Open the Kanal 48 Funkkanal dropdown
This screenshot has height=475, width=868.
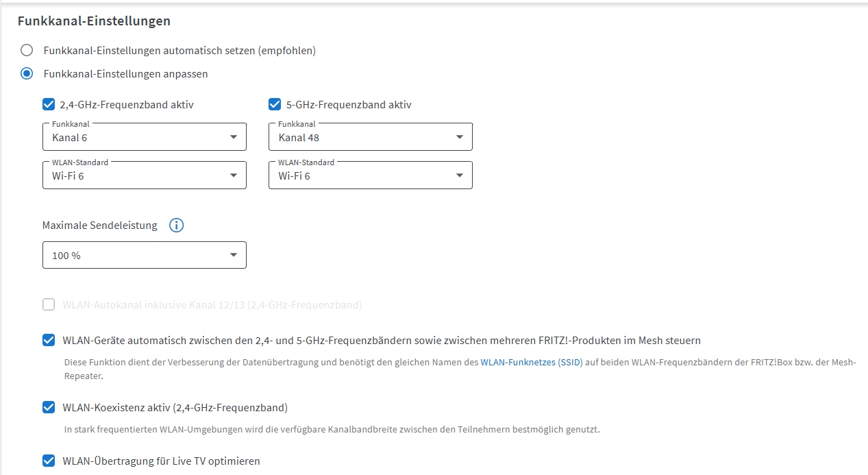(371, 137)
